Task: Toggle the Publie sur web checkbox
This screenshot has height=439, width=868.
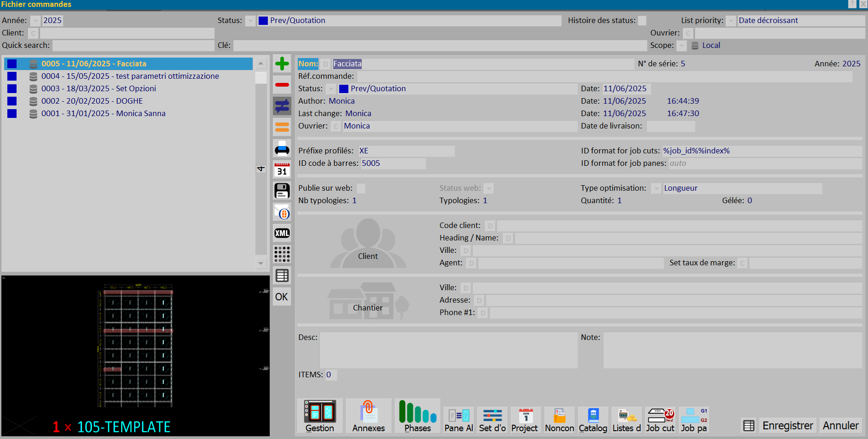Action: point(361,188)
